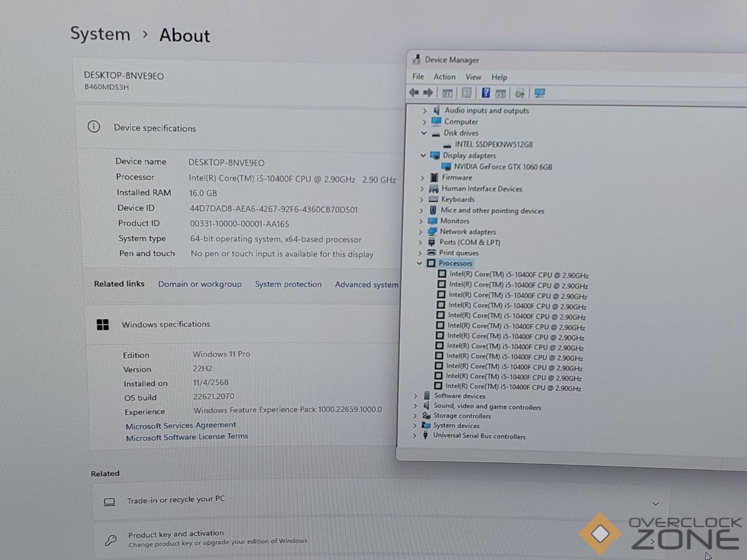Click the Network adapters category icon
Image resolution: width=747 pixels, height=560 pixels.
(432, 231)
